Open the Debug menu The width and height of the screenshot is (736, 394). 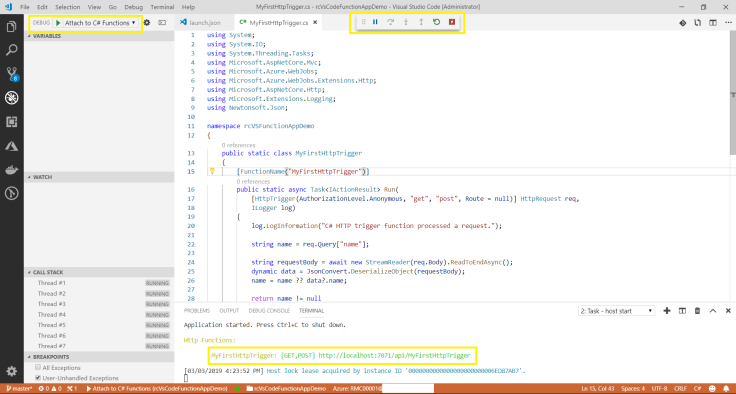click(133, 8)
